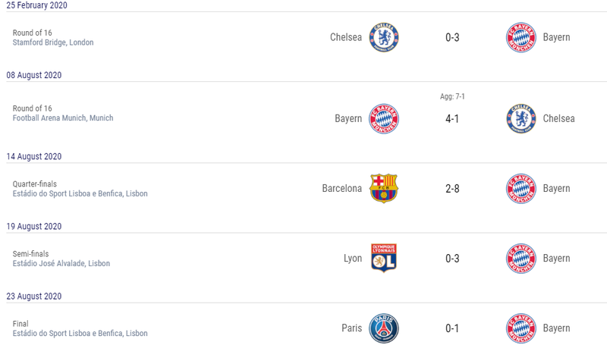This screenshot has width=607, height=364.
Task: Click the 4-1 score for Bayern vs Chelsea
Action: click(452, 119)
